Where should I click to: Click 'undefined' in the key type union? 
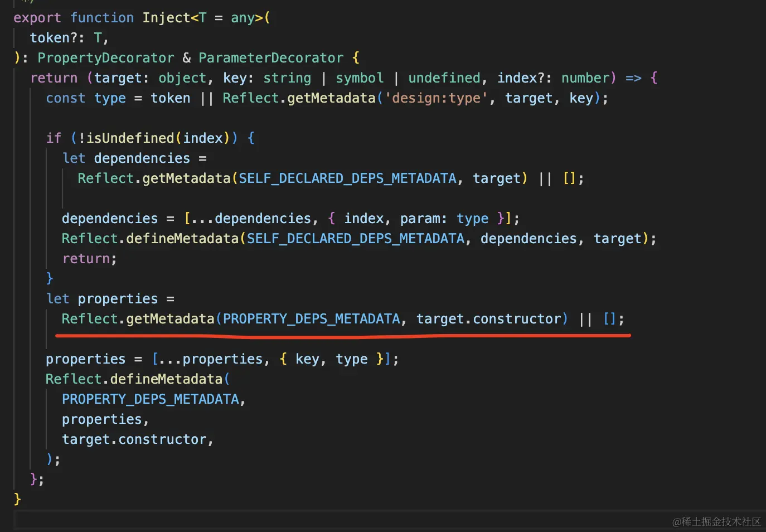[x=444, y=78]
